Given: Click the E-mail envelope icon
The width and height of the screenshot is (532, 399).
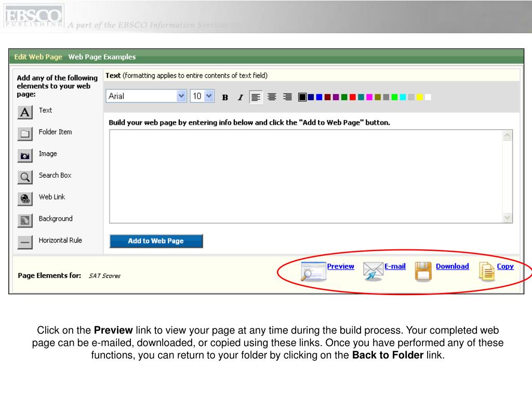Looking at the screenshot, I should coord(373,271).
